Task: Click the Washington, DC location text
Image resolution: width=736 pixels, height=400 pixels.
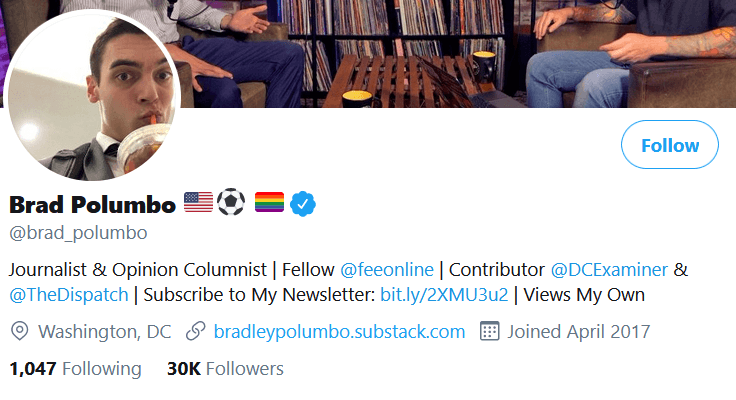Action: point(106,331)
